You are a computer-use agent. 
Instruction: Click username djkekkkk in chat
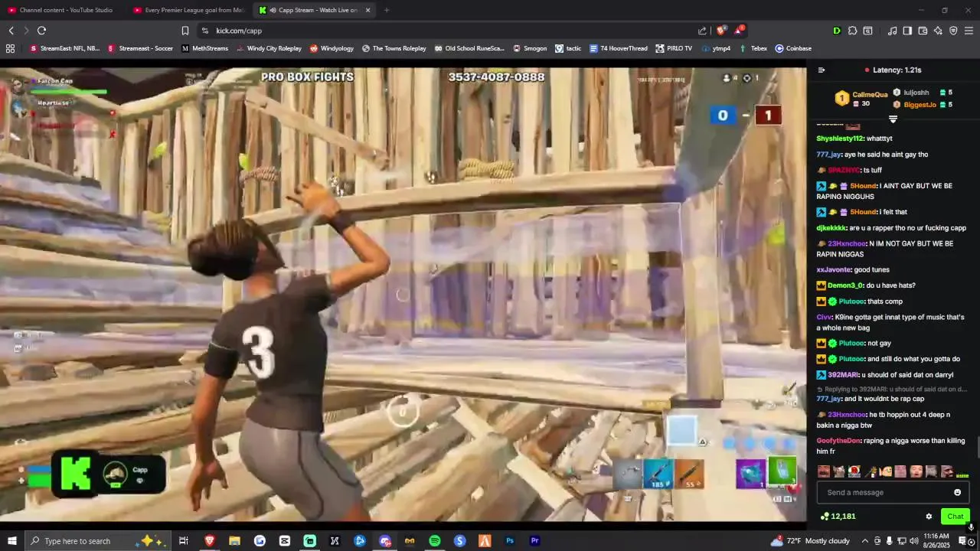[x=831, y=228]
